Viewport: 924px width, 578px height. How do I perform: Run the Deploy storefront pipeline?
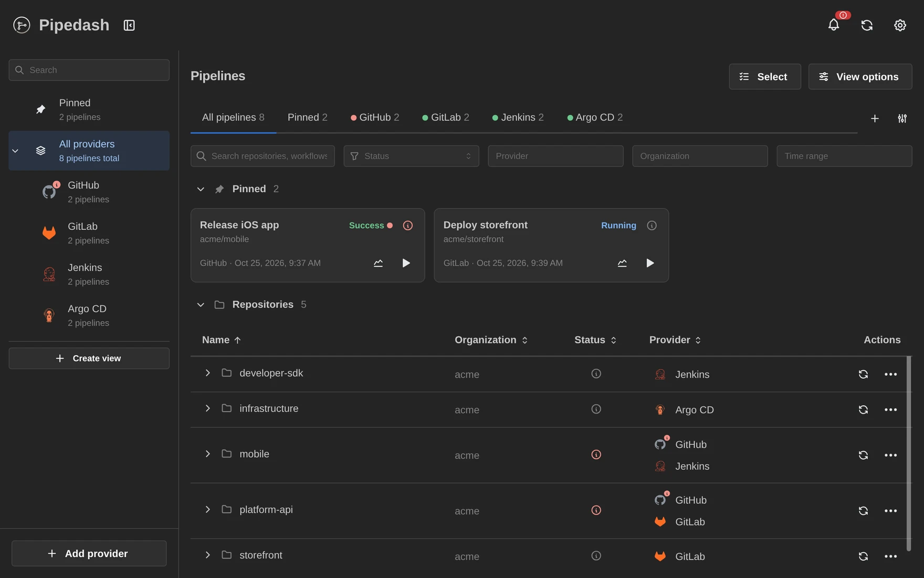[x=650, y=263]
